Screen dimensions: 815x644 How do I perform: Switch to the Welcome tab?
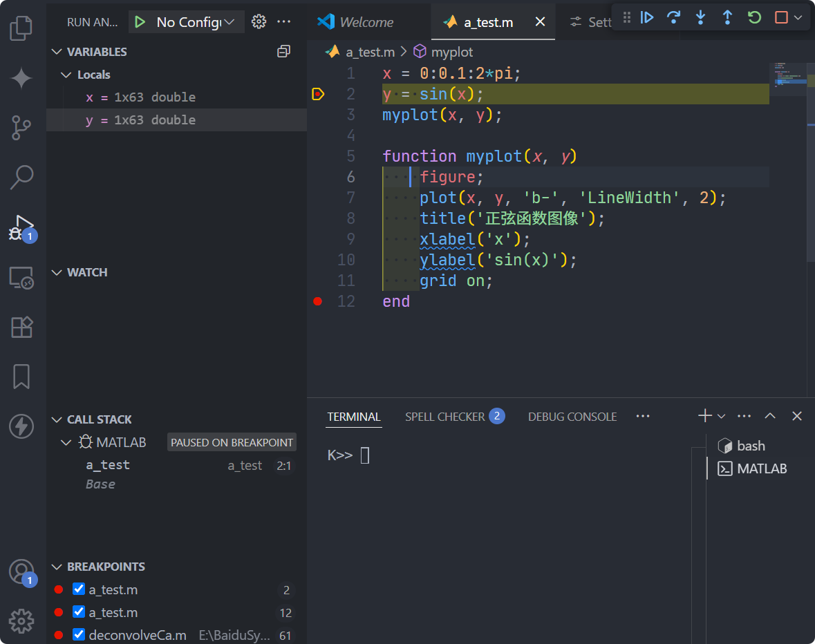click(x=367, y=21)
